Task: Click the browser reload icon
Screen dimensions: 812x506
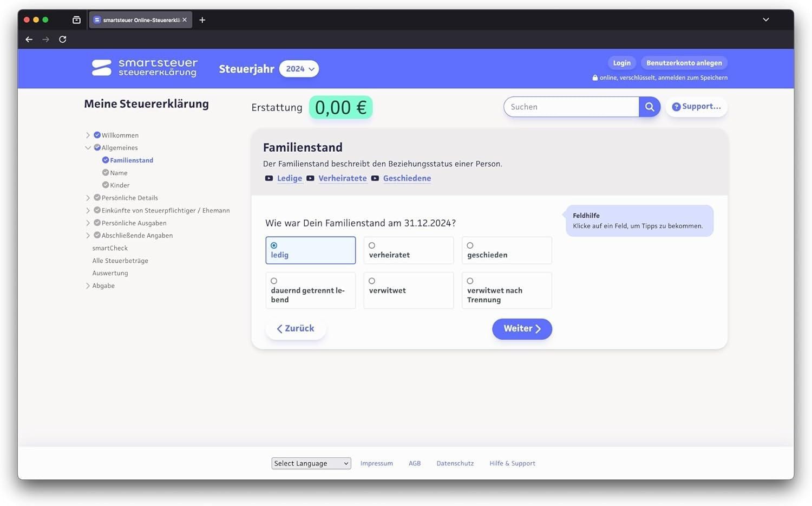Action: [x=63, y=40]
